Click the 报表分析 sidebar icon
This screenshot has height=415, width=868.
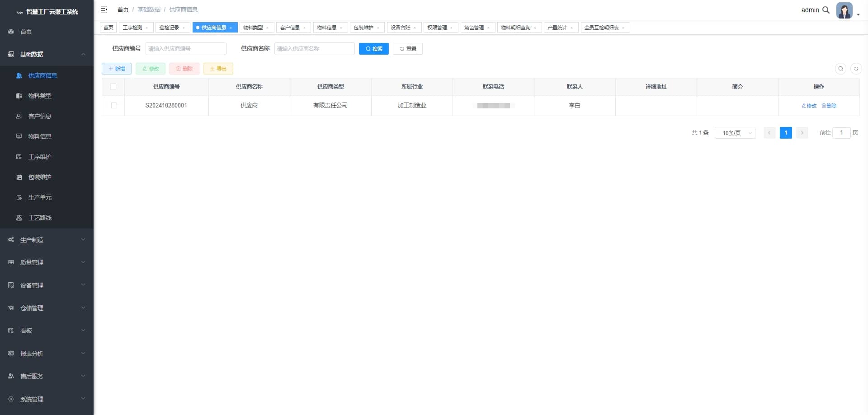11,354
